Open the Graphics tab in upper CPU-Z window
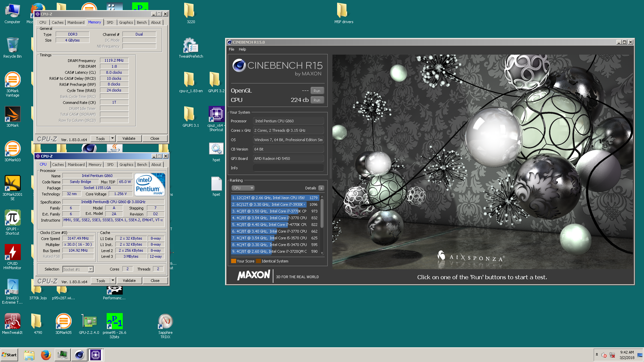This screenshot has width=644, height=362. click(x=126, y=22)
